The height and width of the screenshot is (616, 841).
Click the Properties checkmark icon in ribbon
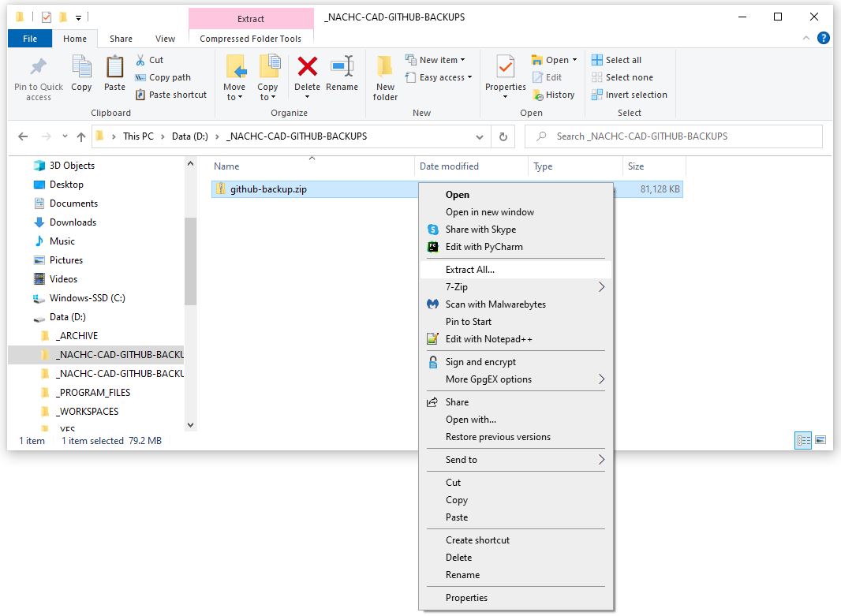505,67
